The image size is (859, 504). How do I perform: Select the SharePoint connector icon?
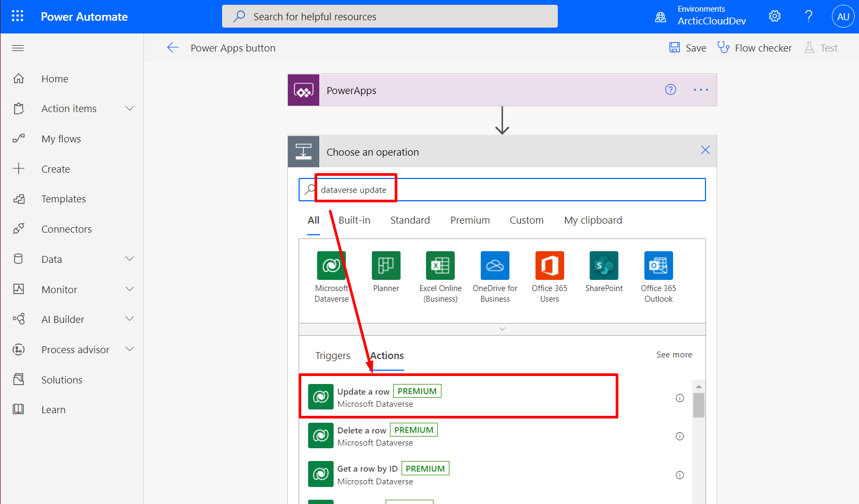coord(604,266)
